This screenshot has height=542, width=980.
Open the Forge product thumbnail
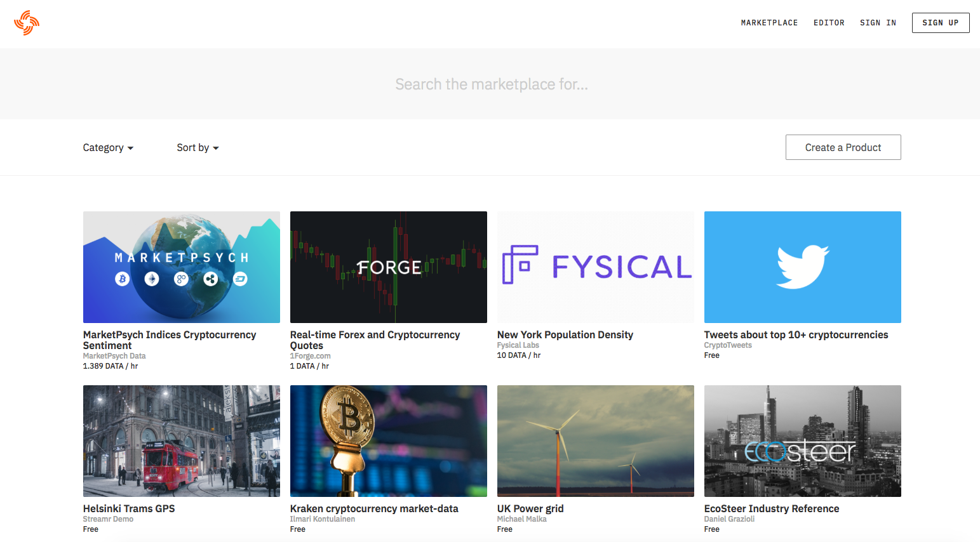pyautogui.click(x=389, y=267)
